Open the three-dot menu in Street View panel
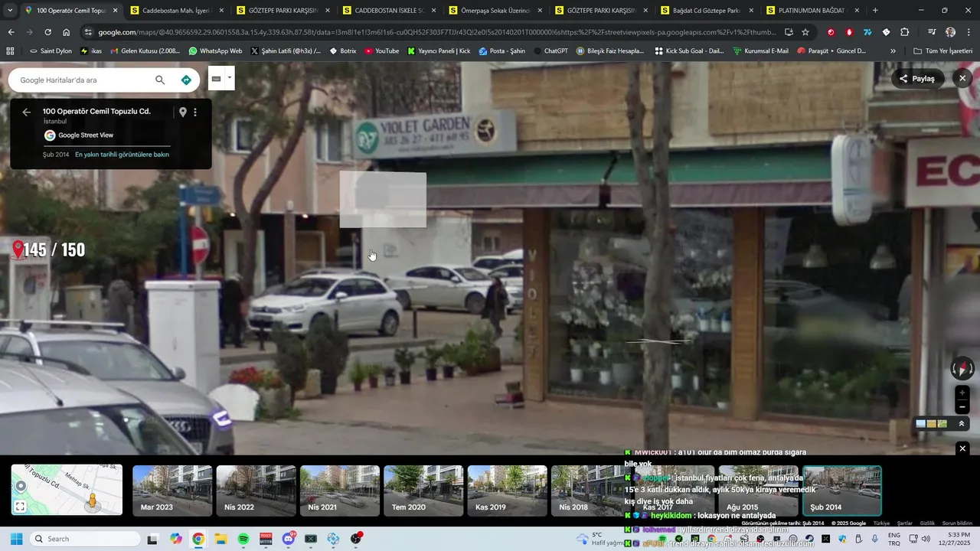This screenshot has width=980, height=551. 195,112
